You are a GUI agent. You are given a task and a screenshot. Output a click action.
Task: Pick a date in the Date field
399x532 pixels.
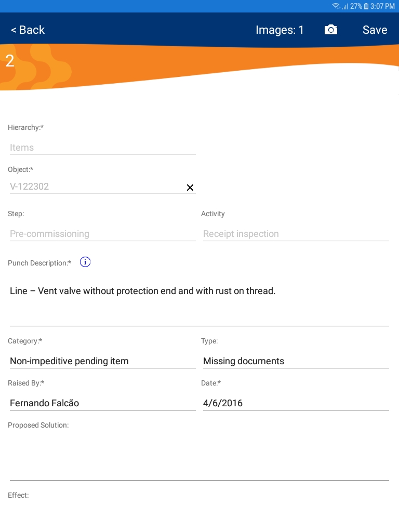click(x=296, y=403)
